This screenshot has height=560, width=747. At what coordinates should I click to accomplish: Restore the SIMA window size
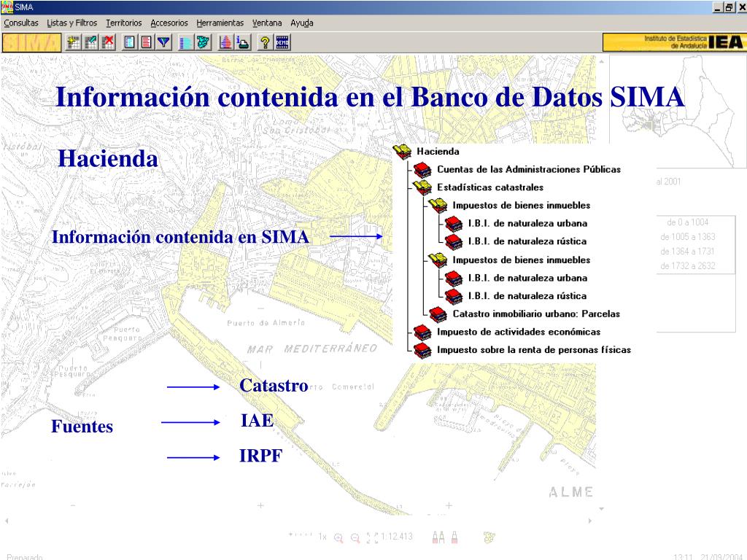tap(729, 7)
